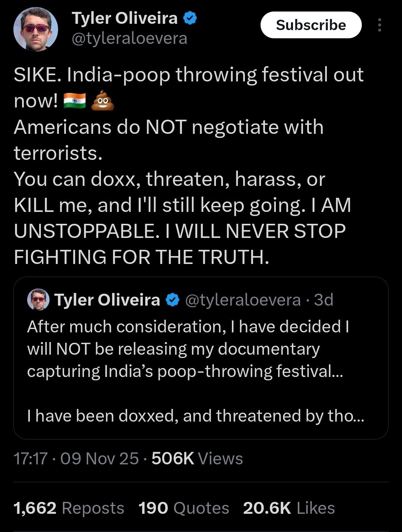402x532 pixels.
Task: Click the quoted tweet's 3d timestamp
Action: click(324, 300)
